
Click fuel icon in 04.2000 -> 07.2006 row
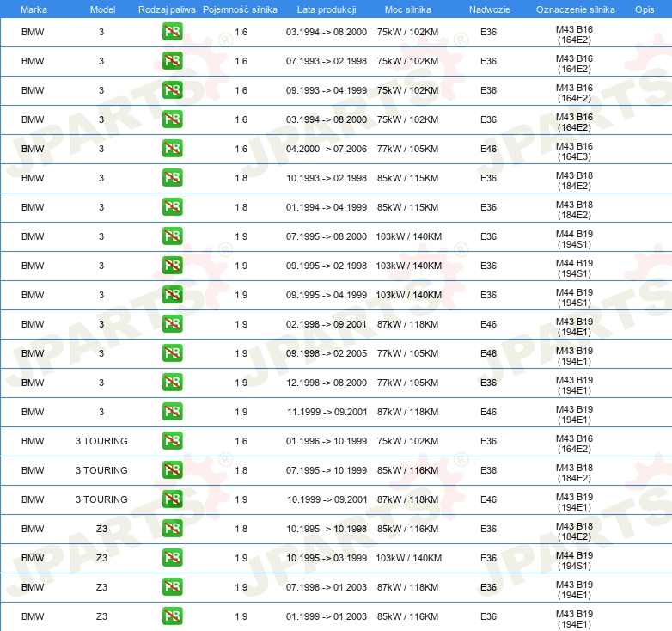[172, 149]
